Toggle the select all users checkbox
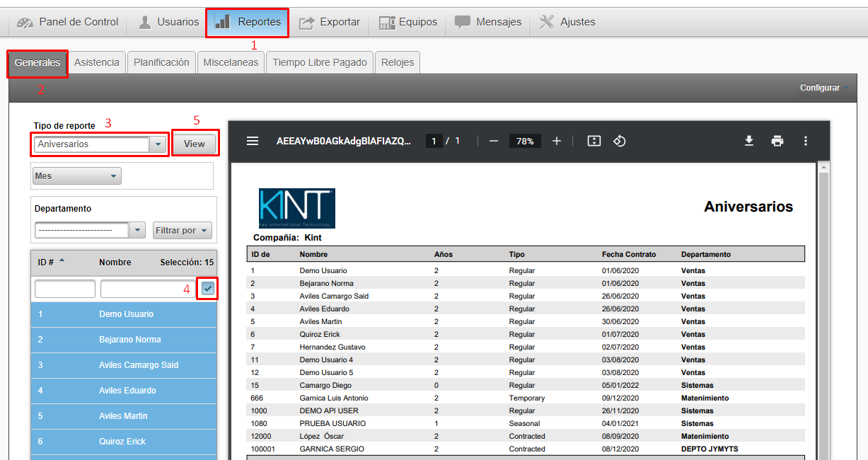 pyautogui.click(x=207, y=288)
